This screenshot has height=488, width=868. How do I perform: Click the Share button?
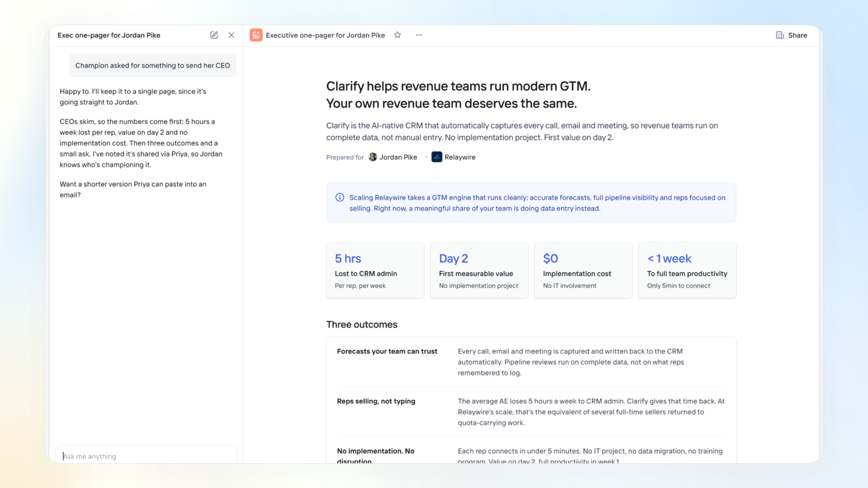tap(792, 35)
